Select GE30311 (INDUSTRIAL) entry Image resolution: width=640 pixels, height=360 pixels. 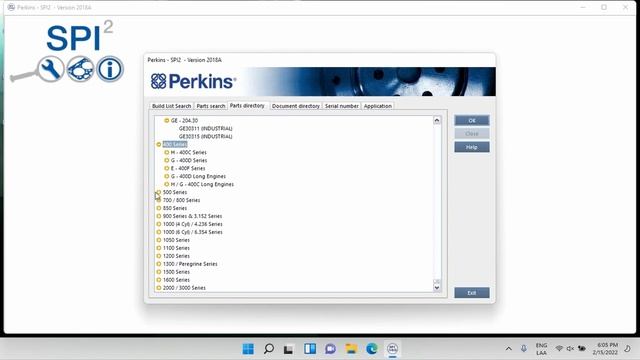[x=205, y=129]
